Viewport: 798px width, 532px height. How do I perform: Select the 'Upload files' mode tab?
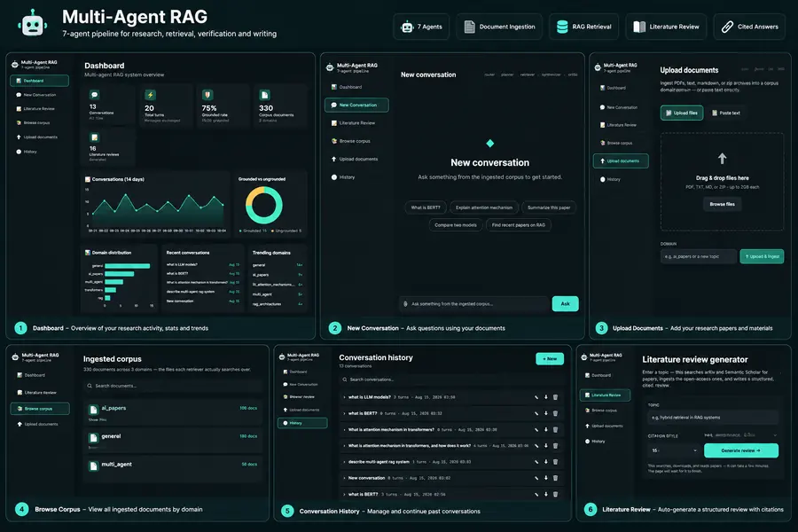[682, 113]
